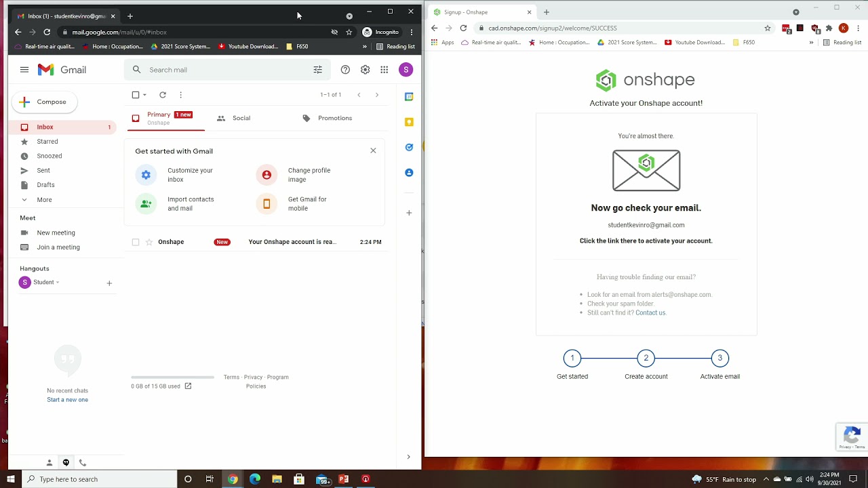Open Google Calendar side panel icon
The image size is (868, 488).
point(409,97)
